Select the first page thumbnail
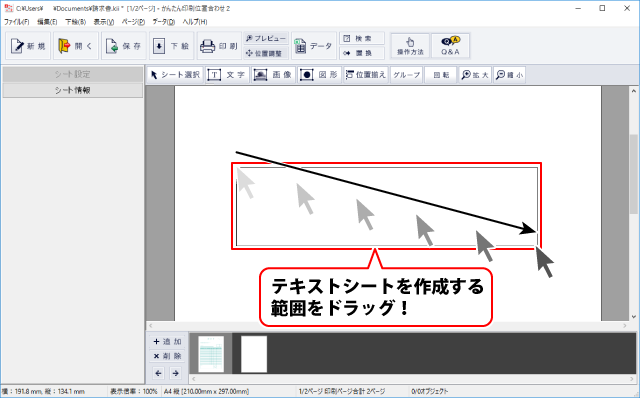Image resolution: width=640 pixels, height=398 pixels. 211,354
